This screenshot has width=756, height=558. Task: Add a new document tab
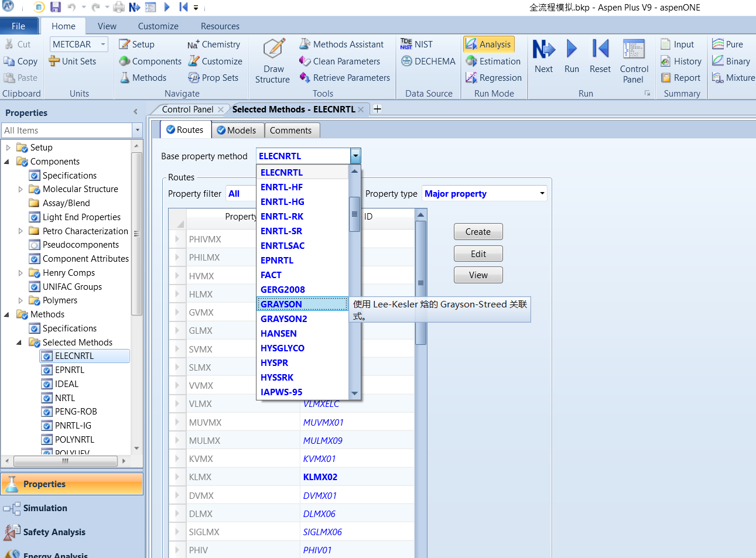pyautogui.click(x=378, y=109)
